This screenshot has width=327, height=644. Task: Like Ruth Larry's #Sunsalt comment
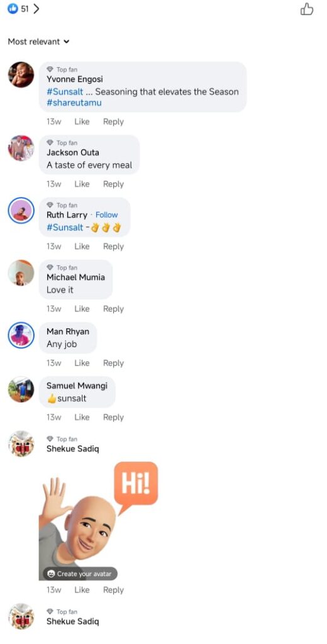[82, 247]
